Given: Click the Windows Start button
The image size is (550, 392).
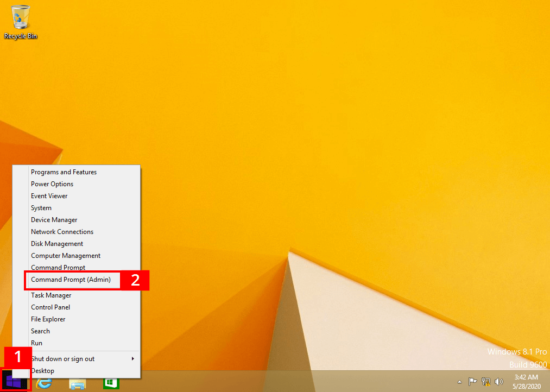Looking at the screenshot, I should 15,381.
